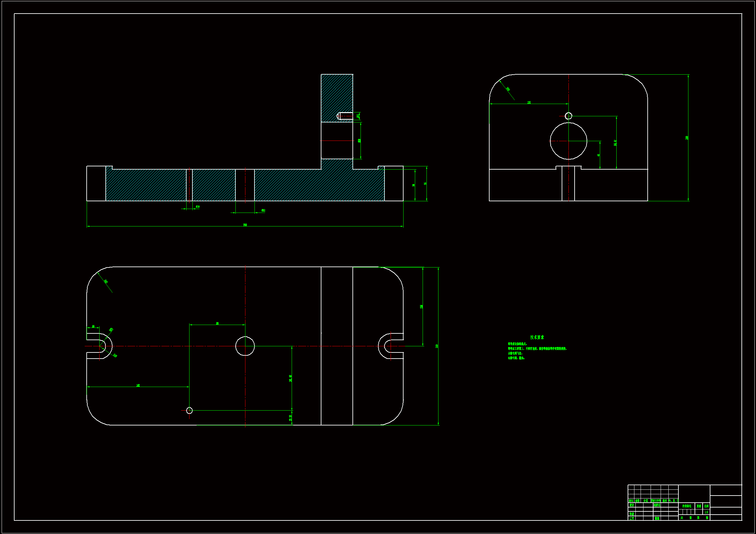The height and width of the screenshot is (534, 756).
Task: Click the R10 radius dimension near left slot
Action: click(115, 355)
